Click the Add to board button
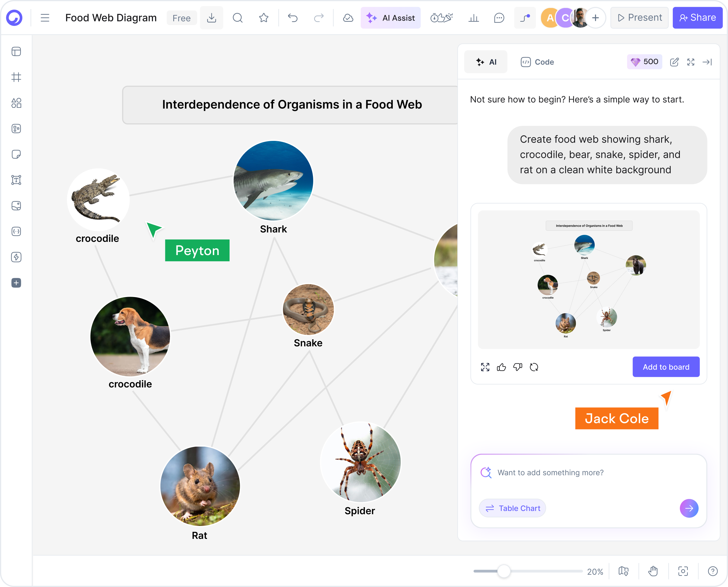Viewport: 728px width, 587px height. [x=666, y=367]
